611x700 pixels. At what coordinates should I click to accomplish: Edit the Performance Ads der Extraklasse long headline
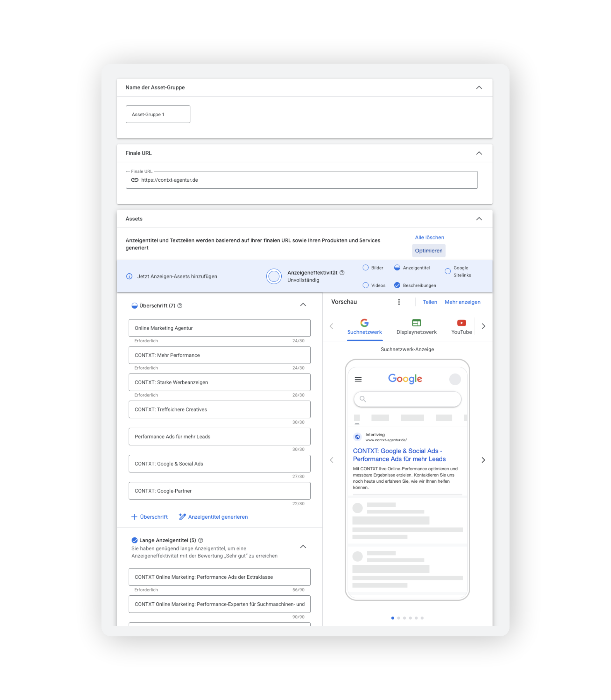pyautogui.click(x=220, y=577)
